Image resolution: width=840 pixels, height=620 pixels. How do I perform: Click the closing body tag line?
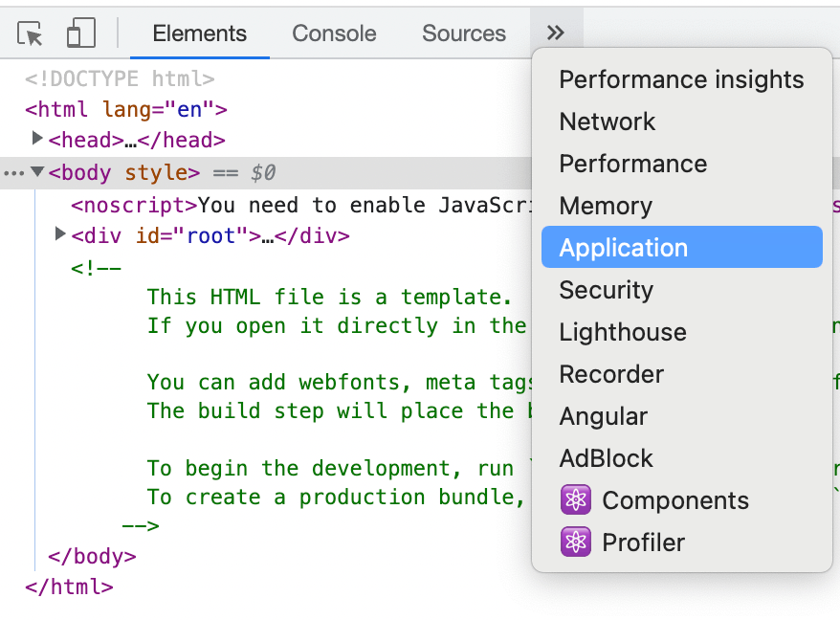point(92,556)
